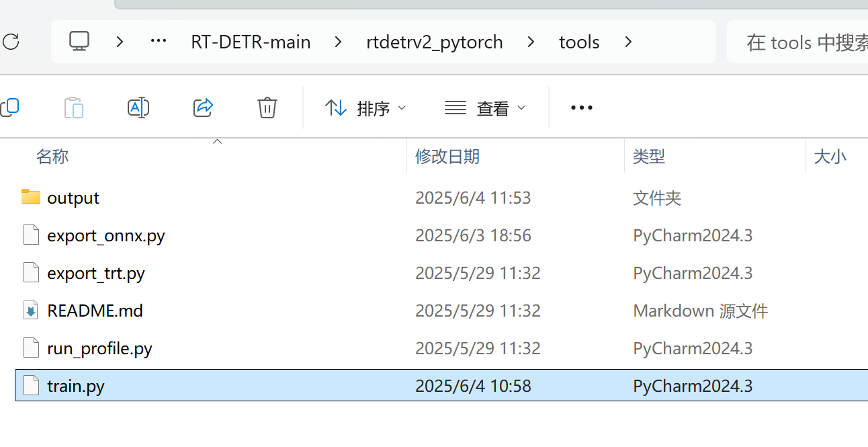Expand the hidden breadcrumb path with ellipsis
The width and height of the screenshot is (868, 447).
[158, 42]
